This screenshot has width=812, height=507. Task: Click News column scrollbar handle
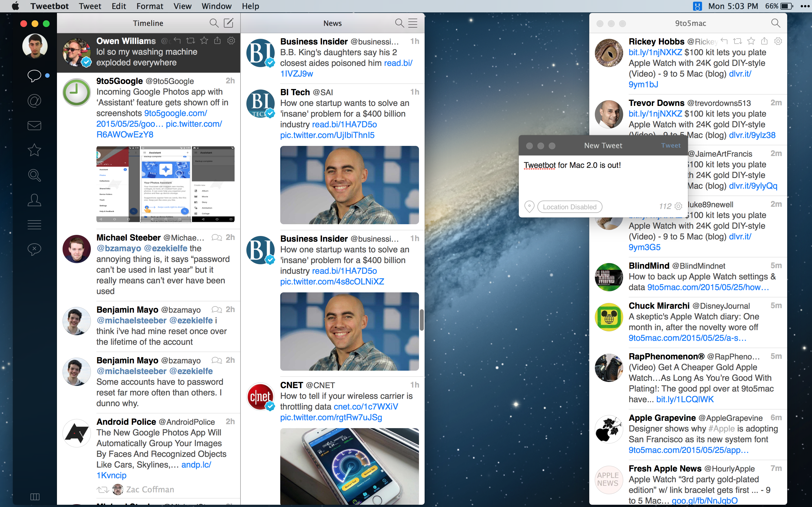422,320
